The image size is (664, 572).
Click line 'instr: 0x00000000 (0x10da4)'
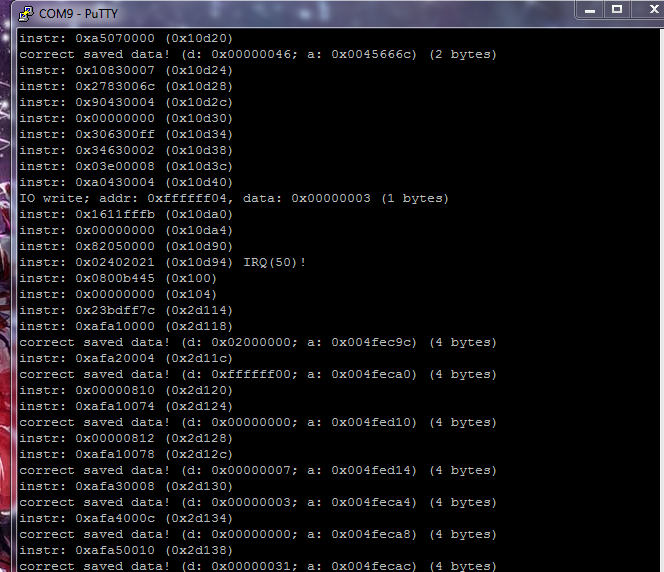pyautogui.click(x=126, y=230)
